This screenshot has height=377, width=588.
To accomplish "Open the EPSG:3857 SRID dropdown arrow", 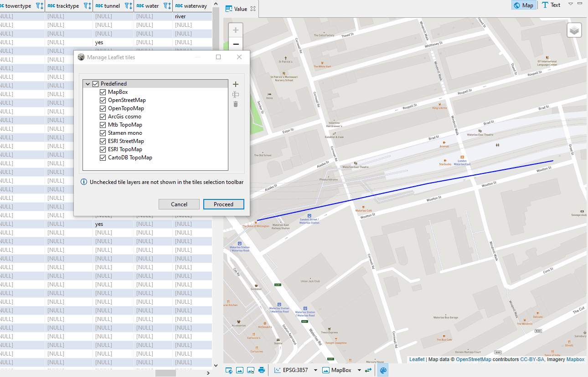I will [x=315, y=370].
